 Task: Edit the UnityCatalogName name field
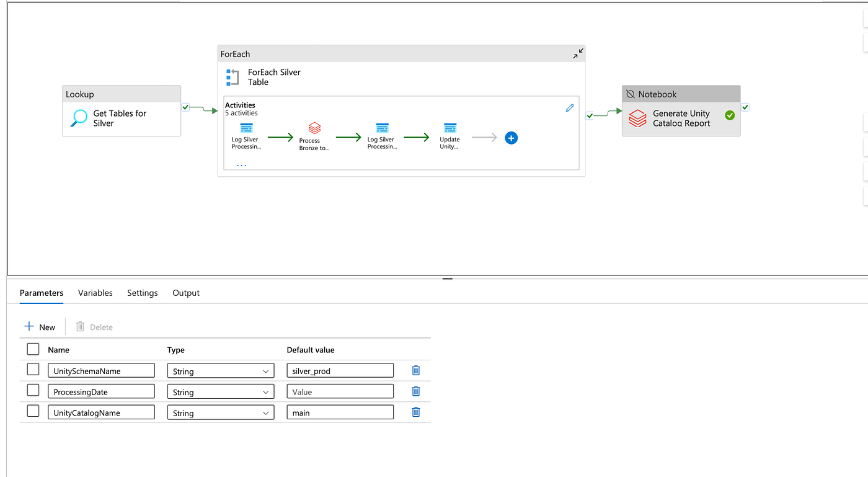101,412
